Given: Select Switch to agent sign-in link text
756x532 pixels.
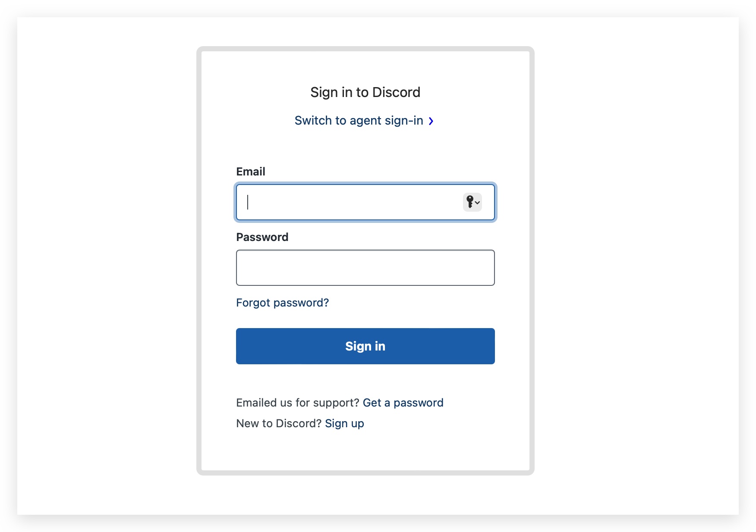Looking at the screenshot, I should (359, 121).
